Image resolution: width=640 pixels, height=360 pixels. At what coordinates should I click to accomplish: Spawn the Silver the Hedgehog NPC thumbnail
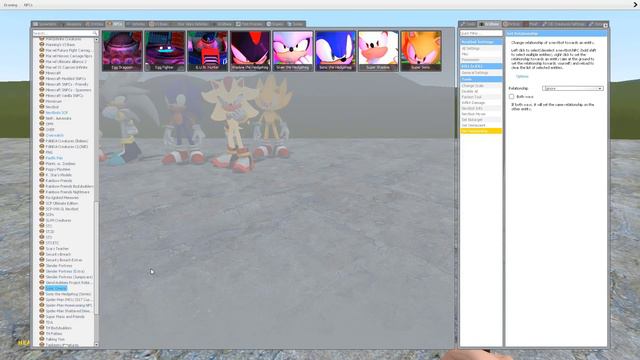coord(293,51)
